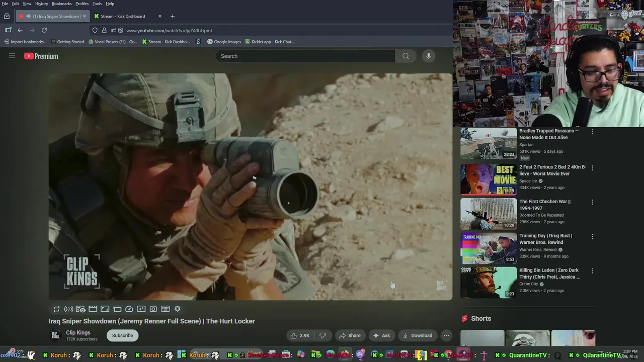
Task: Open the playback speed gauge icon
Action: coord(129,309)
